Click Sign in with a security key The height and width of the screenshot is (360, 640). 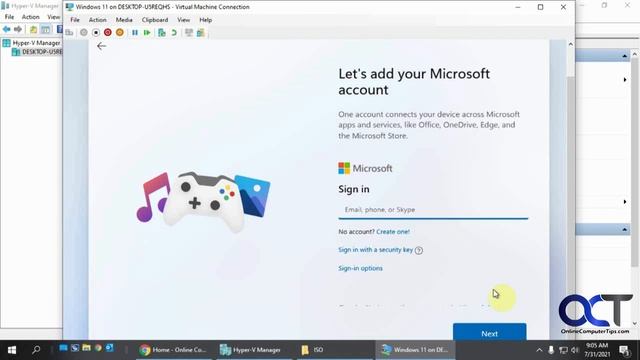376,250
